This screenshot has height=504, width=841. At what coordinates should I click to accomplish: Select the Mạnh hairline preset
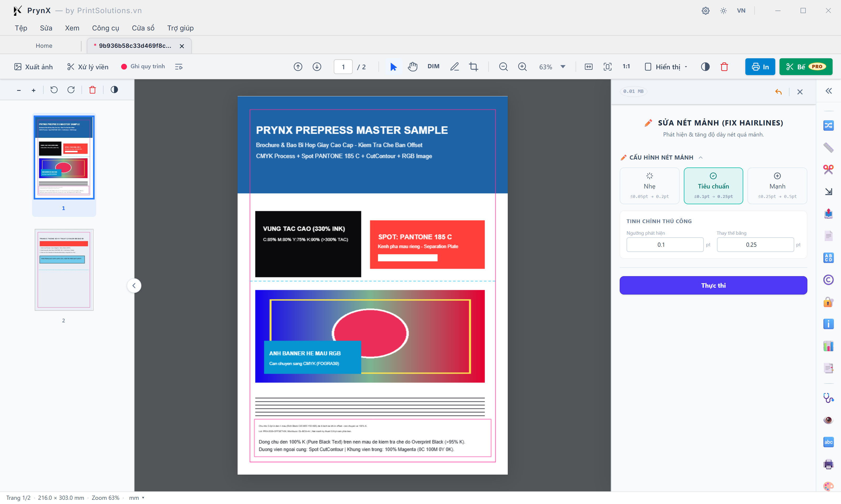click(777, 186)
